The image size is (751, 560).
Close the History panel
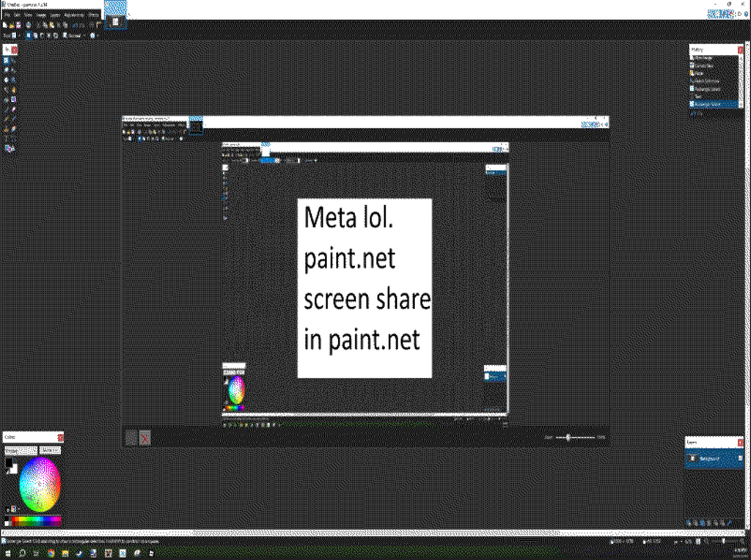pyautogui.click(x=741, y=50)
